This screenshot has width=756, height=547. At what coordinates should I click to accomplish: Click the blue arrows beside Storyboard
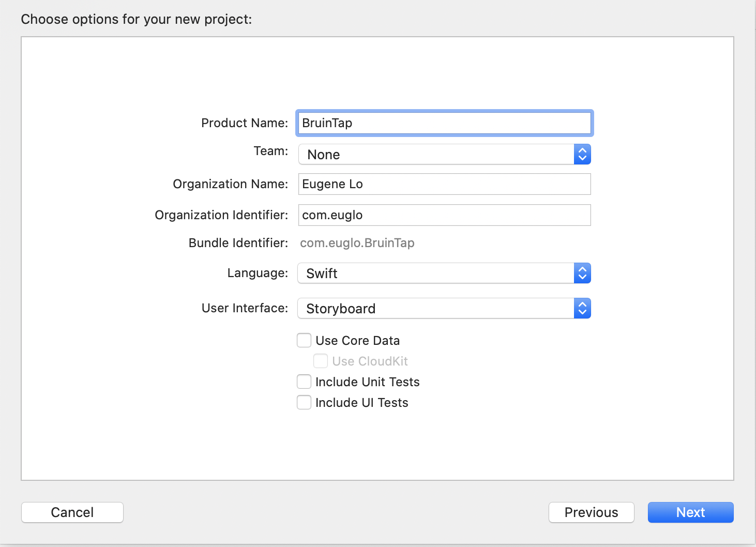[x=582, y=308]
